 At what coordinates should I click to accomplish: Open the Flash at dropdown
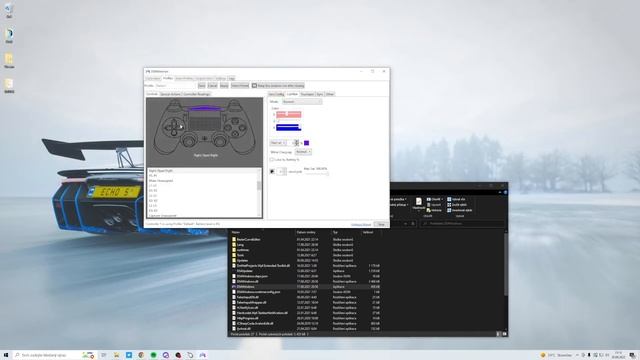coord(278,143)
